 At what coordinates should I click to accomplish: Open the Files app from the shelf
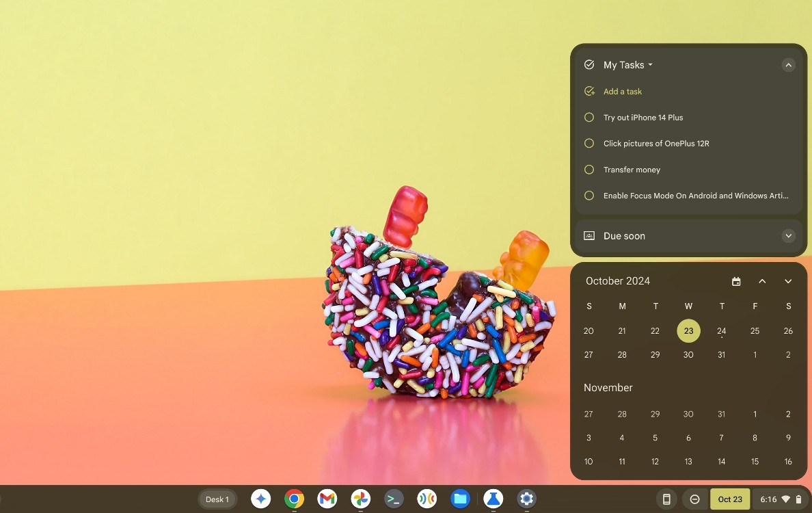(x=460, y=499)
